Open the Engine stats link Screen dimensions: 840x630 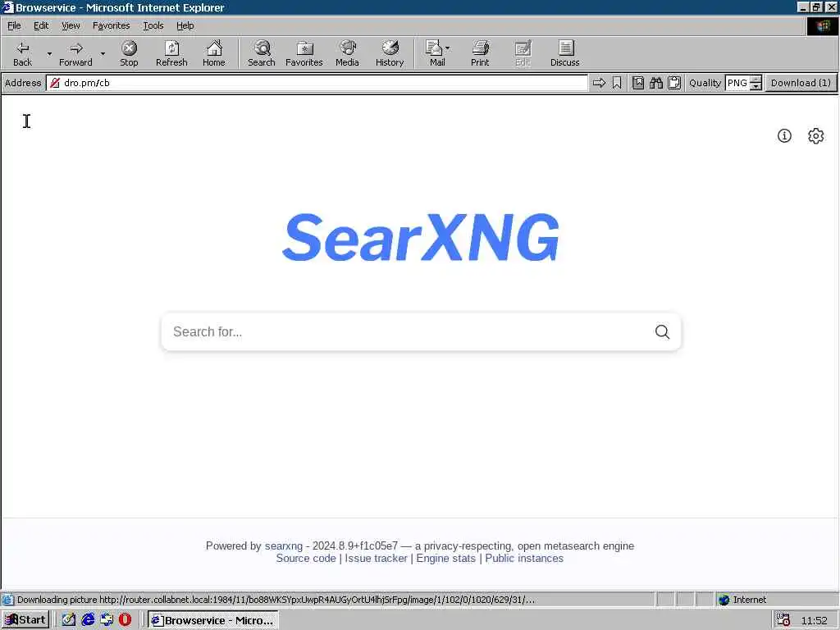(x=445, y=558)
